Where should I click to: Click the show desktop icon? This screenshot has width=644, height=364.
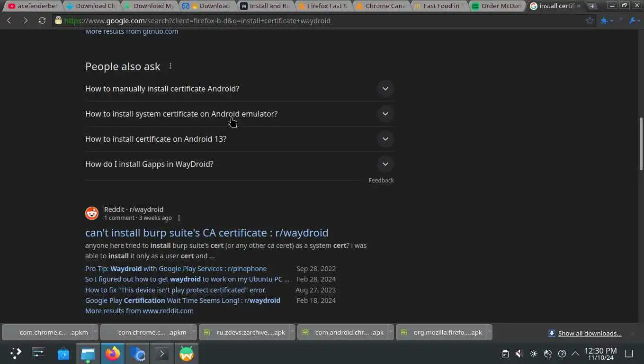[x=629, y=354]
